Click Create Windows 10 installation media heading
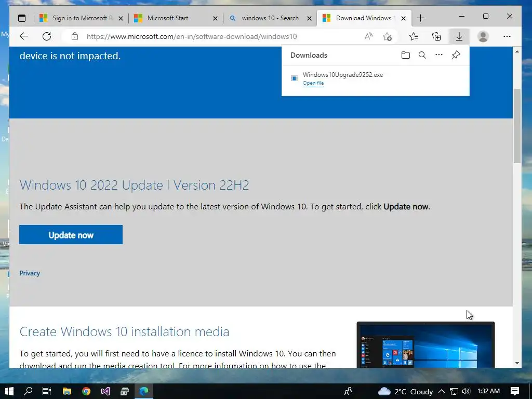Image resolution: width=532 pixels, height=399 pixels. click(124, 331)
